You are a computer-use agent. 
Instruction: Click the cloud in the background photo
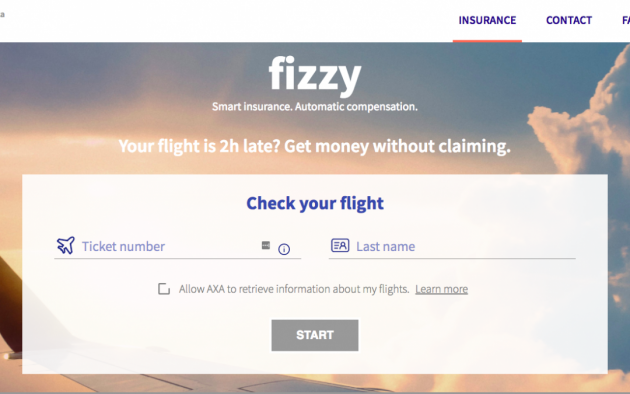point(583,120)
